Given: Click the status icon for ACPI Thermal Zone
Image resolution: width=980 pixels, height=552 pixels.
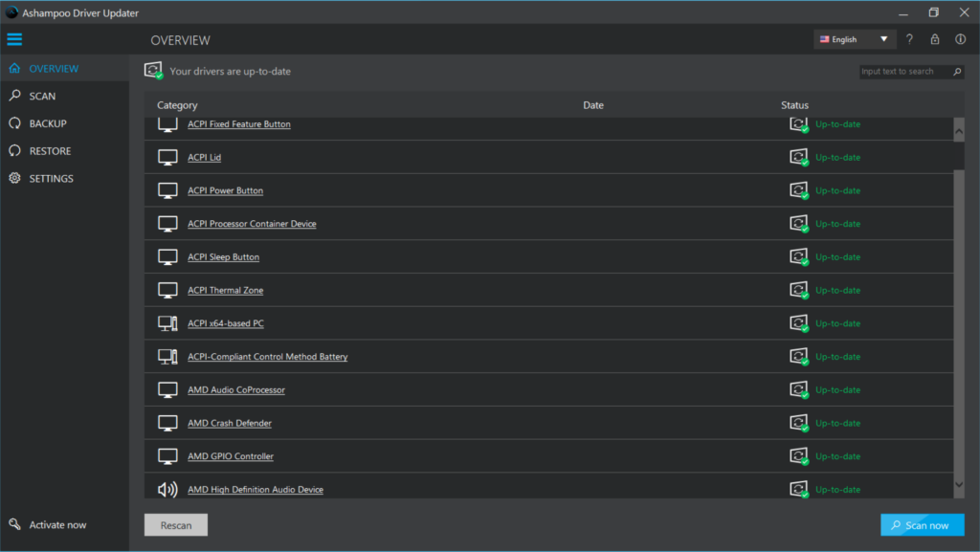Looking at the screenshot, I should pos(799,291).
